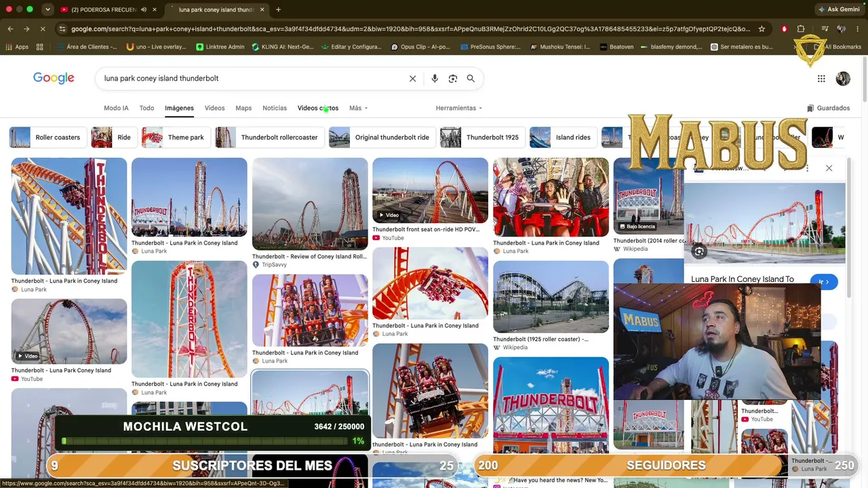
Task: Open the Área de Clientes bookmark
Action: [87, 47]
